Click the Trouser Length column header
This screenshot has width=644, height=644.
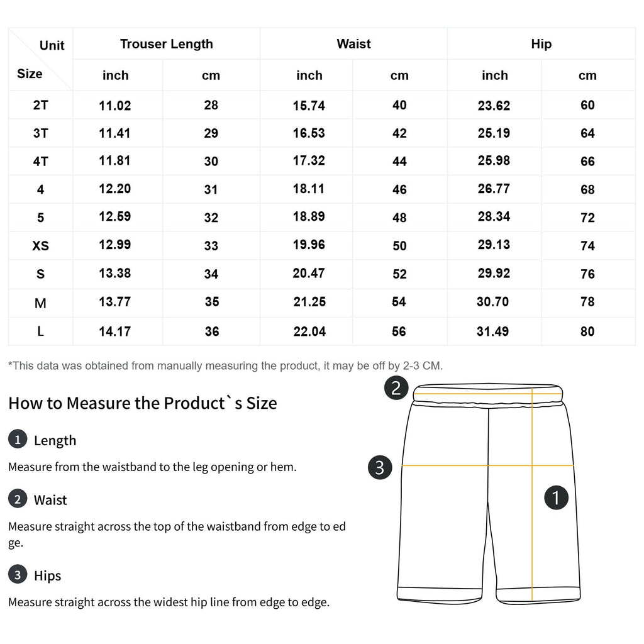pyautogui.click(x=166, y=44)
